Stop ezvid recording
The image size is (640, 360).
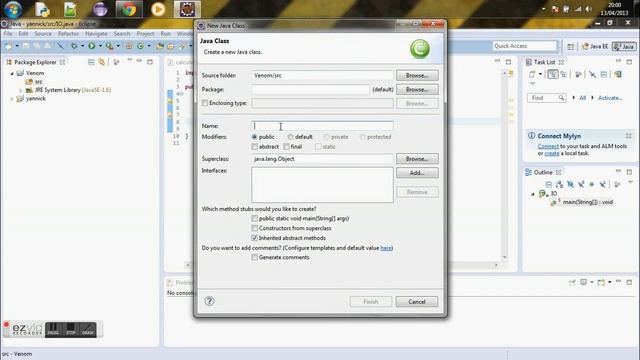point(71,329)
